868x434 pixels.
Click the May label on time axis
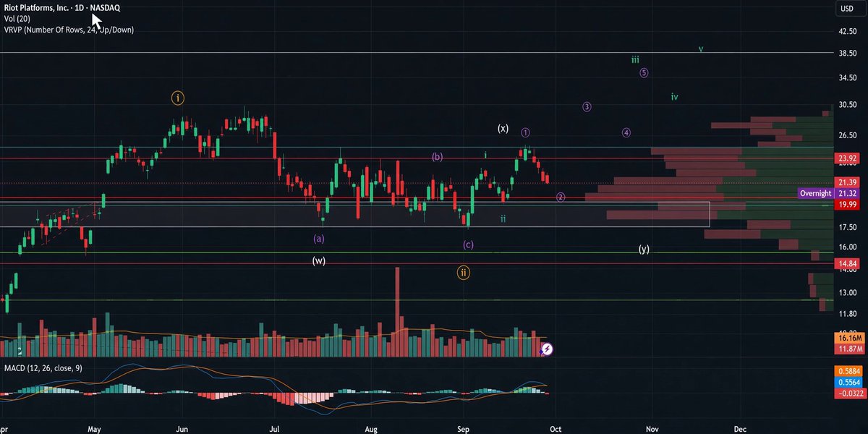[x=94, y=427]
